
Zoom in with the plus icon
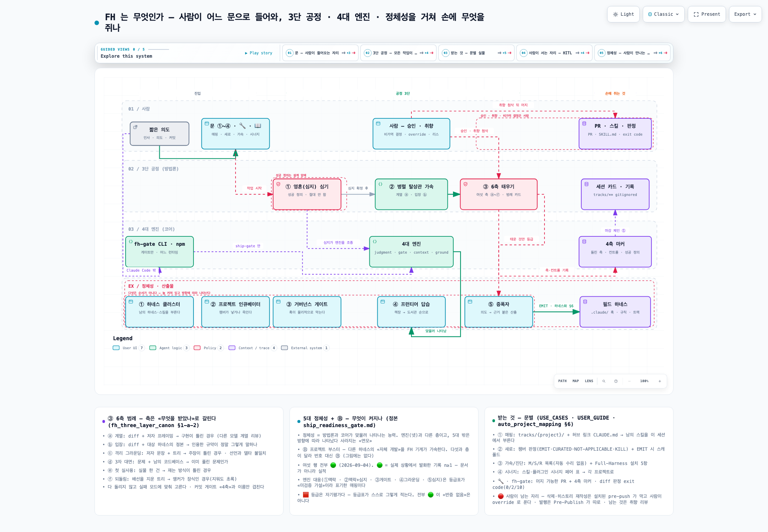click(660, 381)
